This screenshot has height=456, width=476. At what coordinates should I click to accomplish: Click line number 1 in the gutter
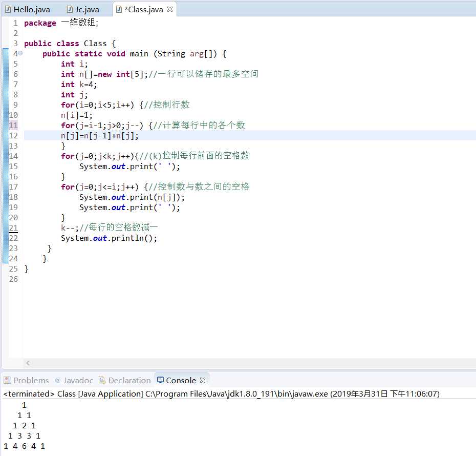tap(15, 23)
